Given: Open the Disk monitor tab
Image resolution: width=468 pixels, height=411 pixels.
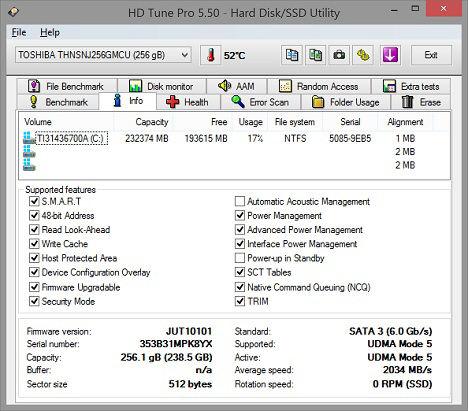Looking at the screenshot, I should click(162, 86).
